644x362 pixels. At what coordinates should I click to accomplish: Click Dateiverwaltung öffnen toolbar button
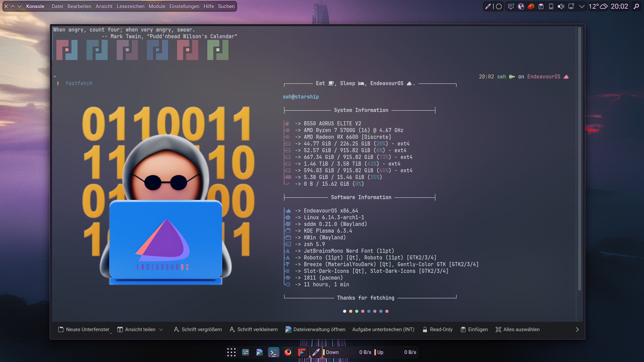coord(315,329)
